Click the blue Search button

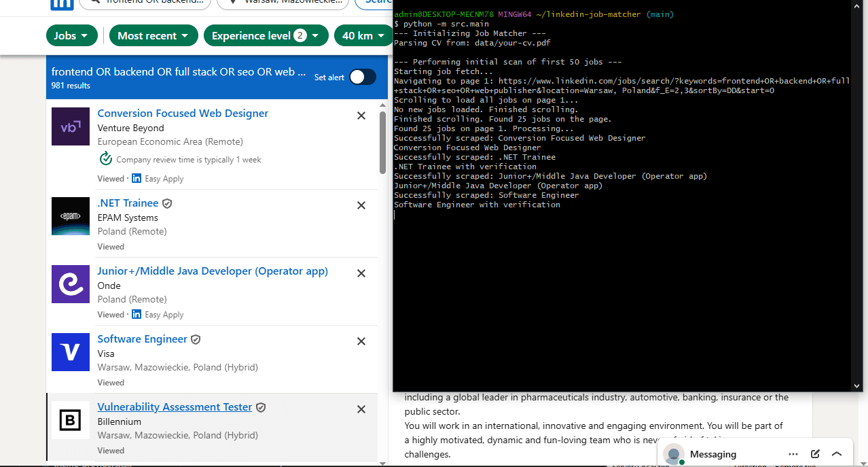pos(374,3)
